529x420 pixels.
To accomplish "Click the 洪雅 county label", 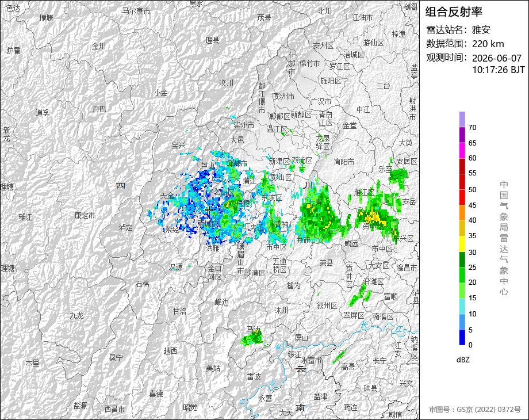I will pos(213,248).
